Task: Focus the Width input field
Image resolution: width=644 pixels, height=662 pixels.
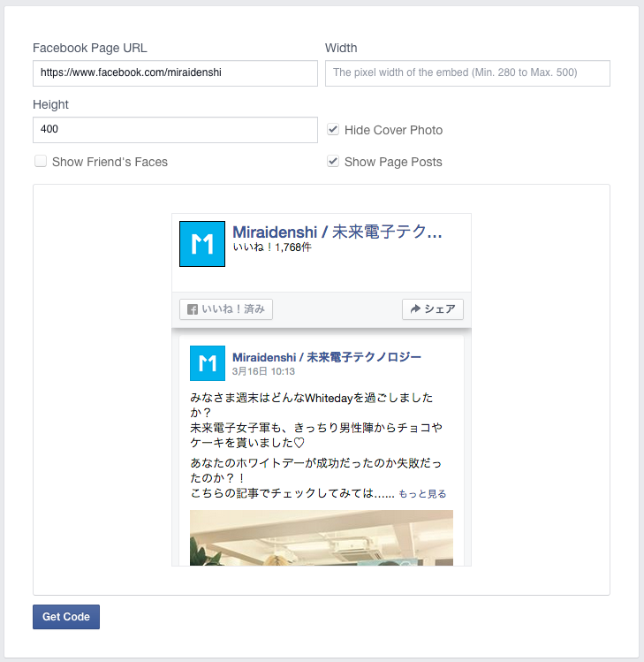Action: click(x=467, y=73)
